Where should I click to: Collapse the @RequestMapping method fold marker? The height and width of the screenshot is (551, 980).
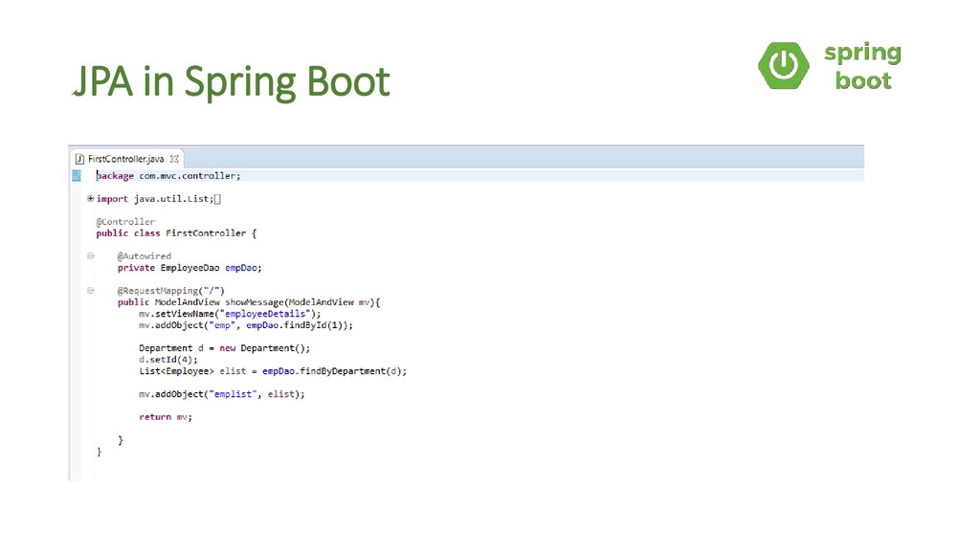coord(91,291)
